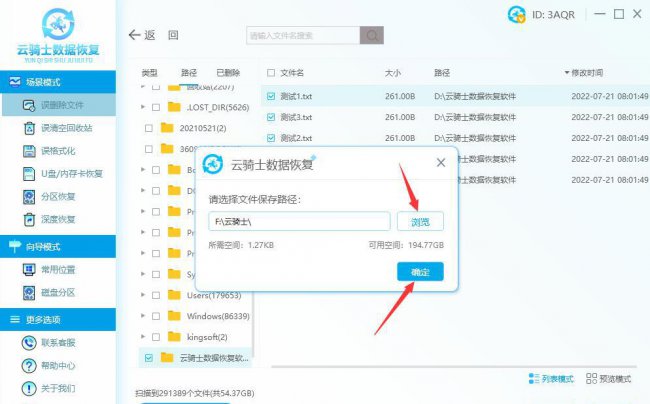Collapse the 向导模式 section header
Viewport: 650px width, 404px height.
(58, 247)
